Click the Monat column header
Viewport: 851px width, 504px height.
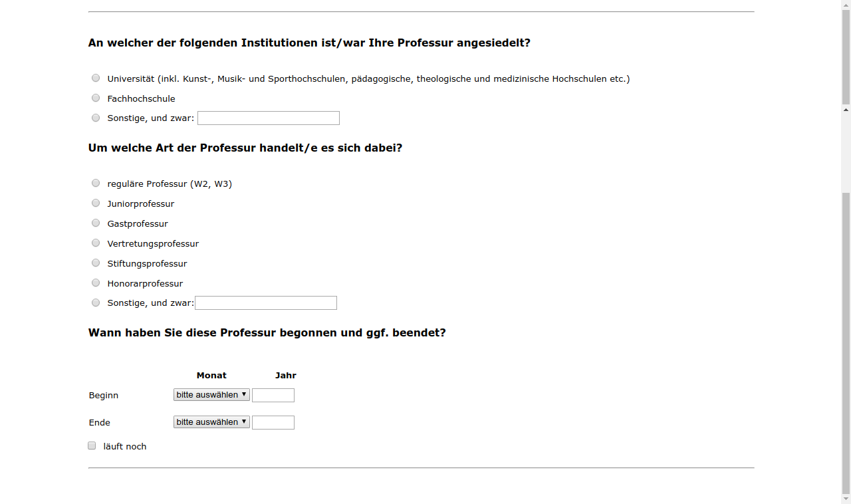point(211,376)
